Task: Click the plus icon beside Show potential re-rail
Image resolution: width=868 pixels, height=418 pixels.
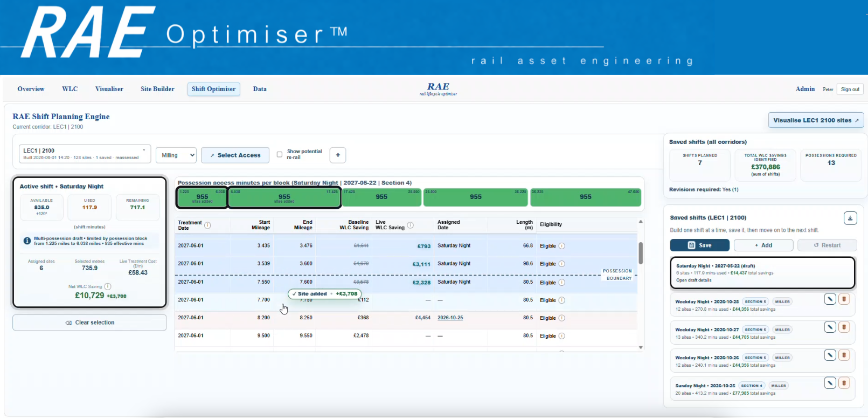Action: click(338, 155)
